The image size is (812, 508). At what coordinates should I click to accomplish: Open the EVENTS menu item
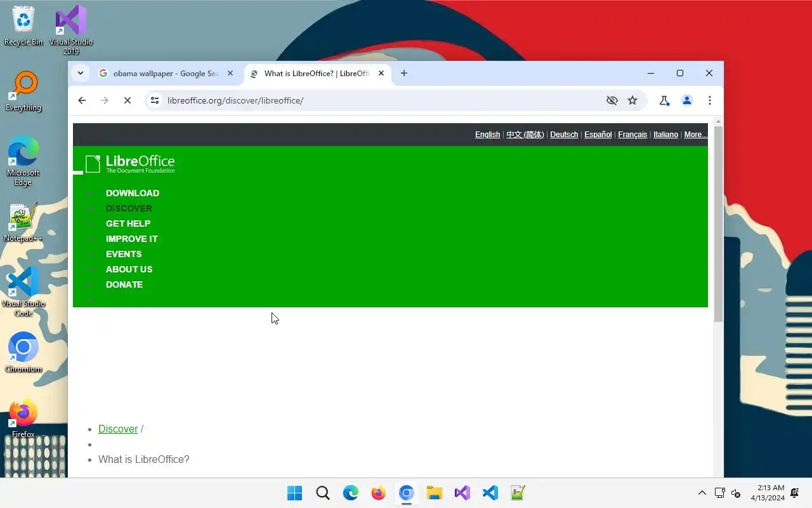124,254
